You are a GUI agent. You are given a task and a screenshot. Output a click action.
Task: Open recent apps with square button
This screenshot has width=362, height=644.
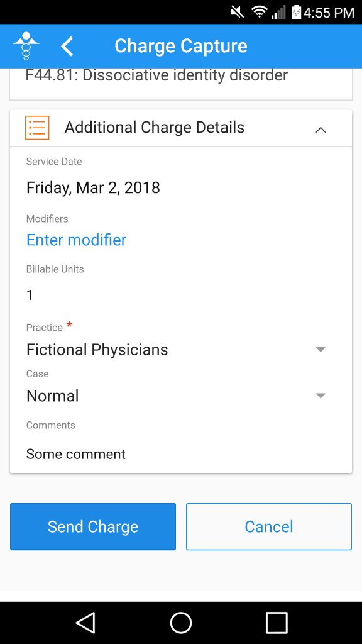pyautogui.click(x=277, y=623)
